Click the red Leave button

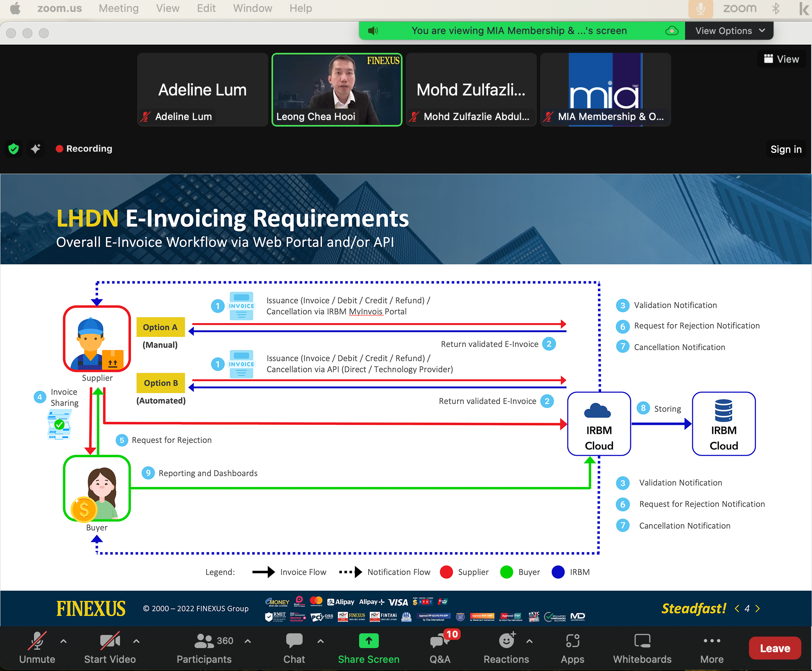[x=774, y=648]
